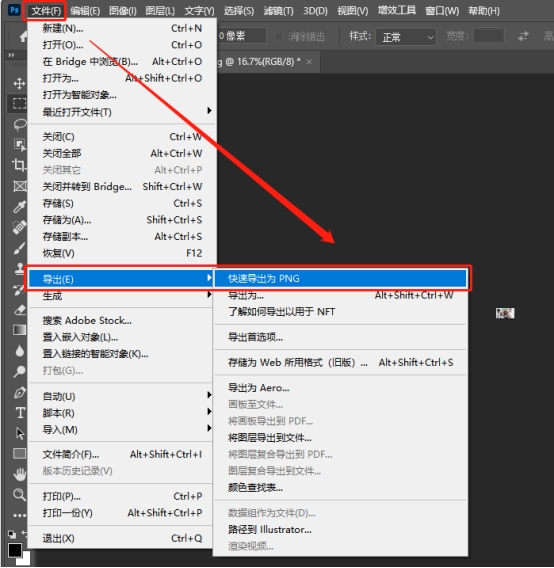Click the foreground color swatch
Image resolution: width=554 pixels, height=568 pixels.
click(x=14, y=550)
